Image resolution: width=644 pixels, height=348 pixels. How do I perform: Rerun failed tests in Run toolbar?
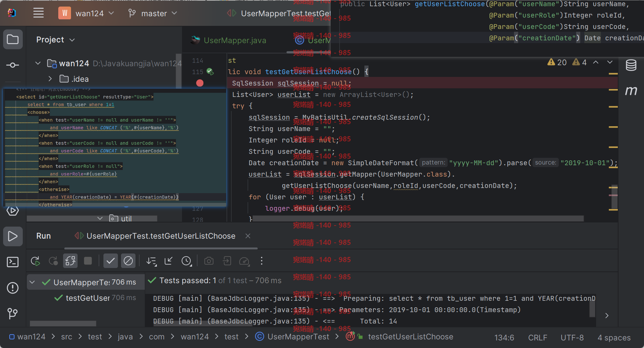[x=53, y=261]
